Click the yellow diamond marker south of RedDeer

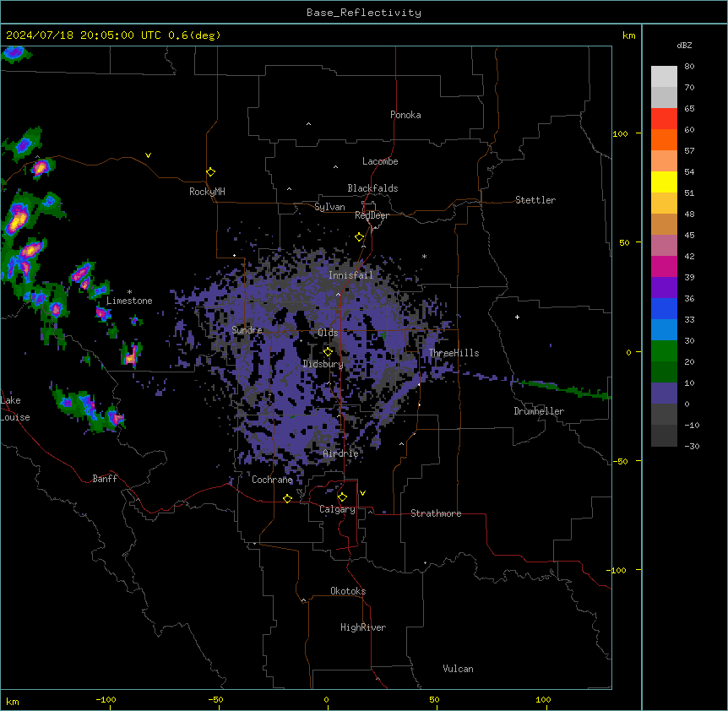pyautogui.click(x=359, y=237)
